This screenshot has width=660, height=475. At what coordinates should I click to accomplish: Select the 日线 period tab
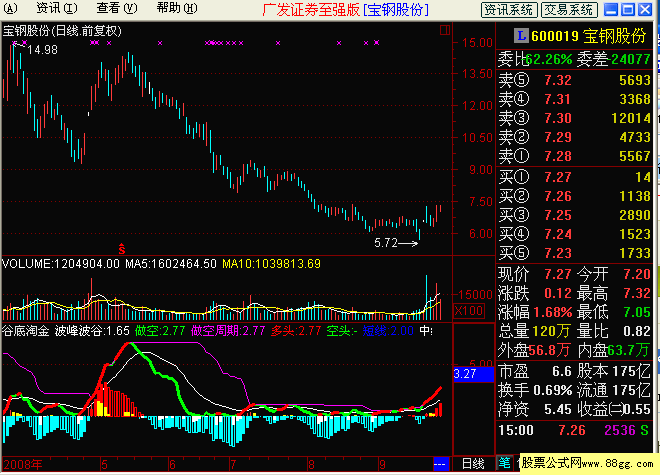coord(473,464)
